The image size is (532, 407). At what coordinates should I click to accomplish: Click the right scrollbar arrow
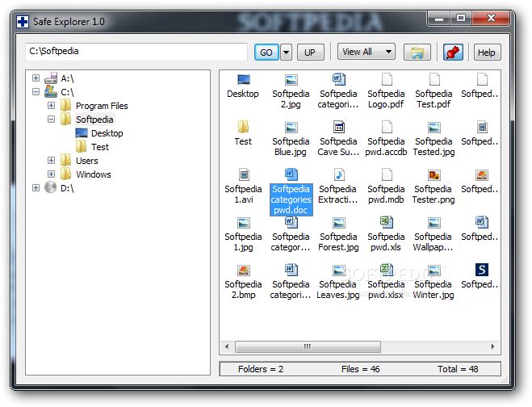click(492, 347)
